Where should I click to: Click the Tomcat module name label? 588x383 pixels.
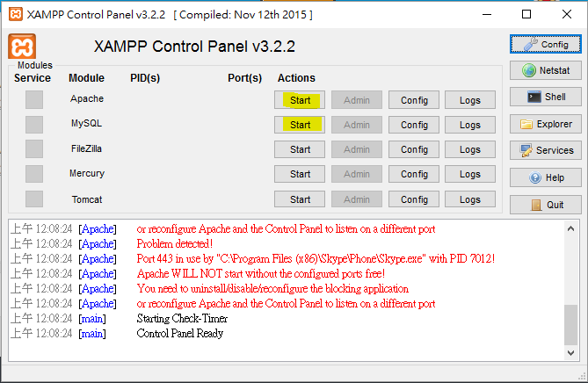pyautogui.click(x=87, y=199)
